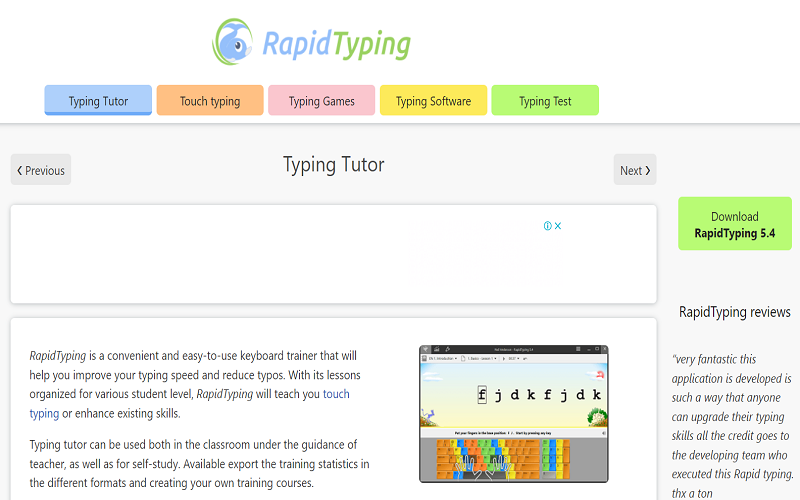The image size is (800, 500).
Task: Click the review text starting 'very fantastic this'
Action: [733, 426]
